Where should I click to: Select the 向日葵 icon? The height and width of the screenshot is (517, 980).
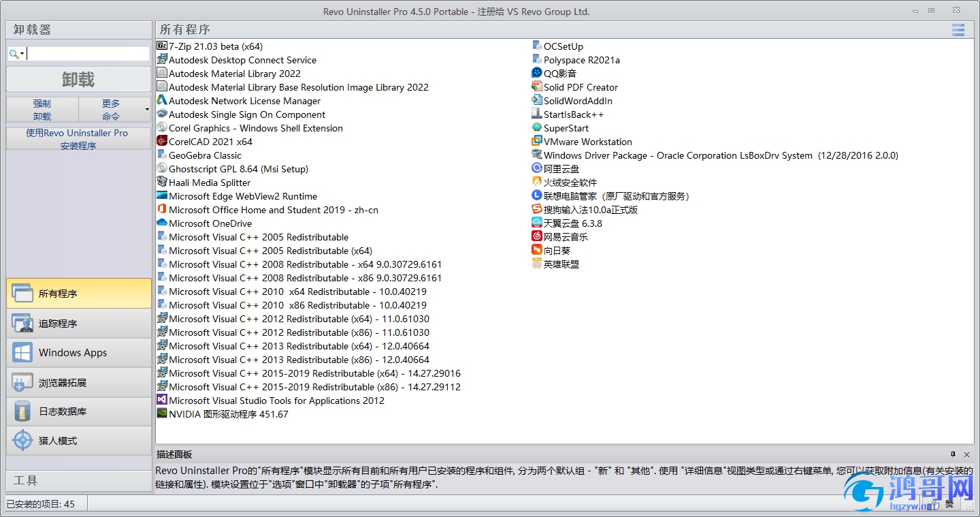click(x=537, y=251)
